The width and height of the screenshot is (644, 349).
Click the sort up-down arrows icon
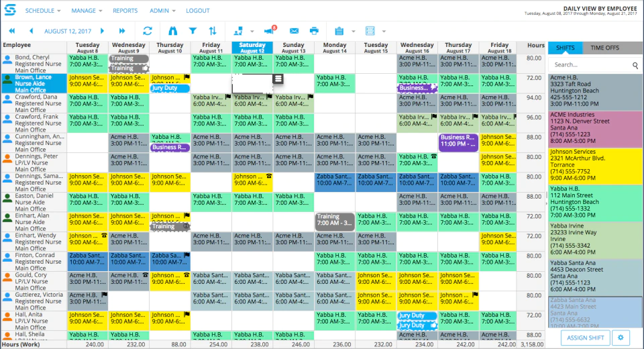213,31
